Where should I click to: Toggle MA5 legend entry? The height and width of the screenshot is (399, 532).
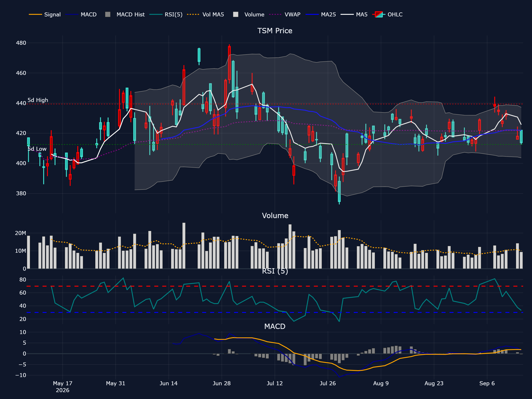(354, 14)
